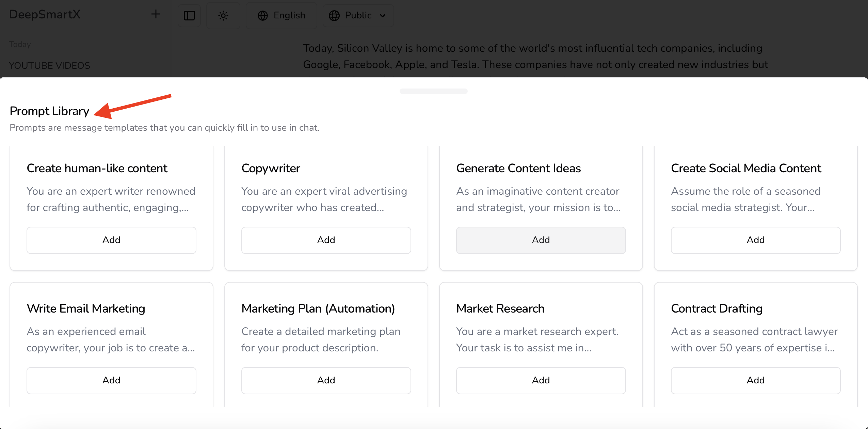This screenshot has width=868, height=429.
Task: Open the Public visibility dropdown
Action: coord(358,15)
